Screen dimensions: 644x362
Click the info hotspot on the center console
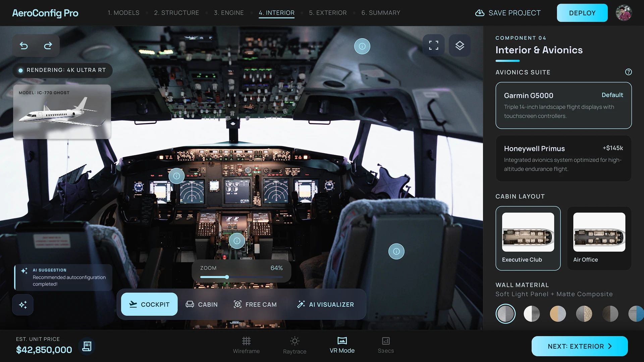(237, 241)
